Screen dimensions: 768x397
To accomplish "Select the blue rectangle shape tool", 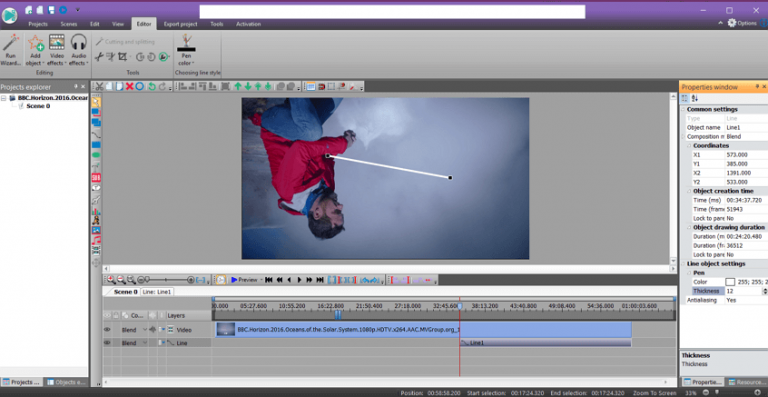I will click(x=96, y=145).
